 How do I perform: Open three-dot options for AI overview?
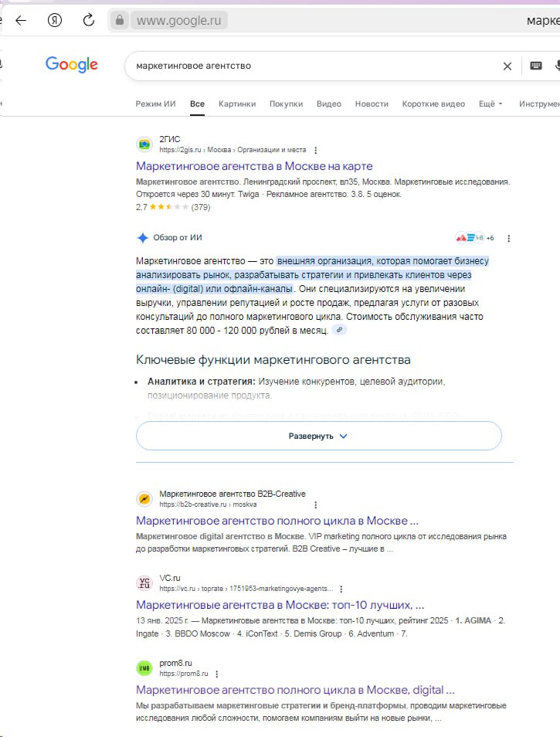tap(508, 238)
